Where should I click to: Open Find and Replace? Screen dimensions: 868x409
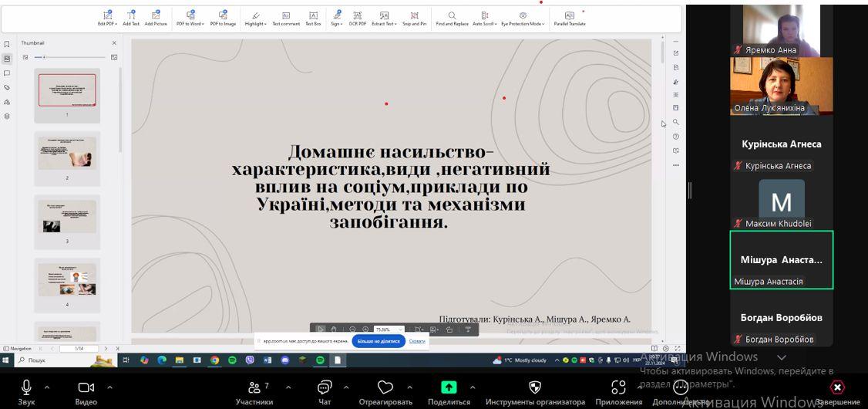(x=452, y=18)
